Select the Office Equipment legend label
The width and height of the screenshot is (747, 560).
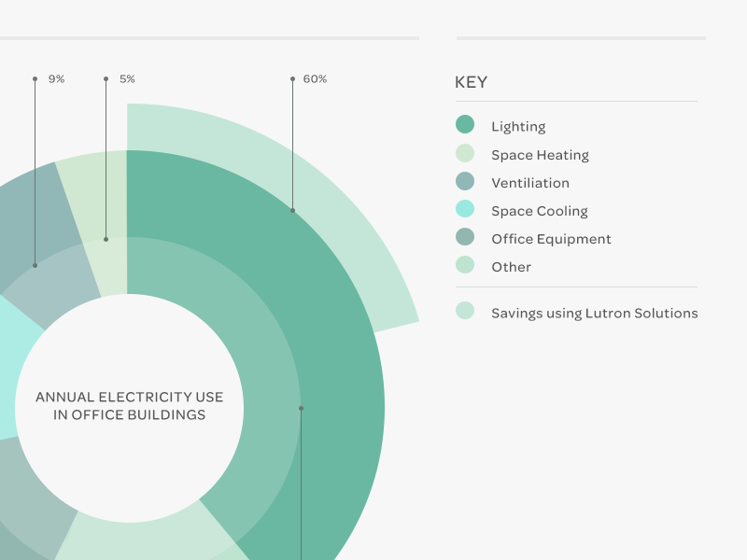[x=551, y=239]
